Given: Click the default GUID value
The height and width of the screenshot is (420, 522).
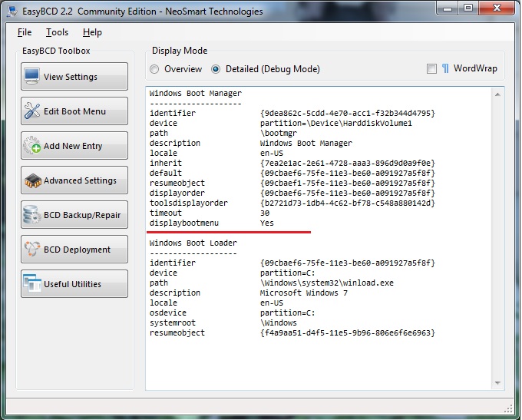Looking at the screenshot, I should pos(348,174).
